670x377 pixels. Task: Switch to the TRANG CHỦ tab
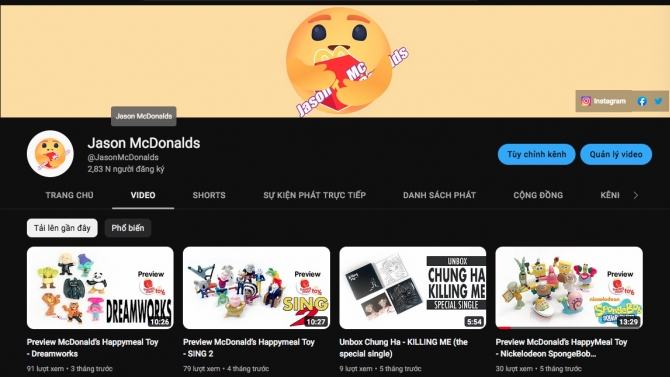point(69,195)
